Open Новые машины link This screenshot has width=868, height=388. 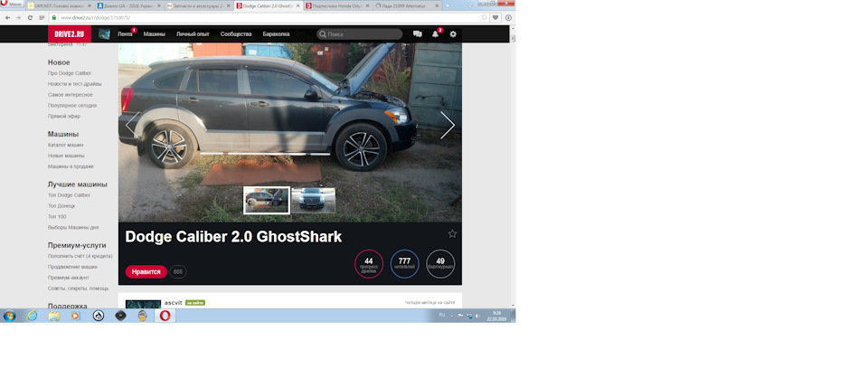(x=66, y=156)
